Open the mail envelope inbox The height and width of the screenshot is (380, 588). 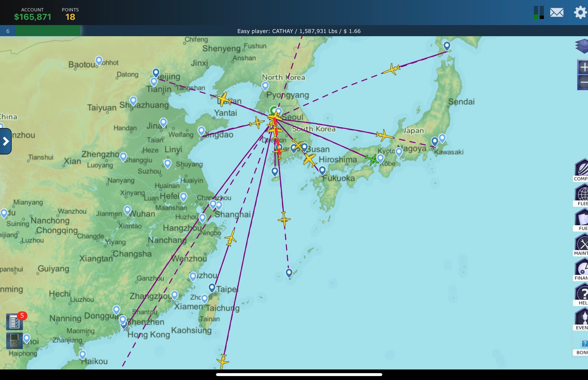[557, 12]
